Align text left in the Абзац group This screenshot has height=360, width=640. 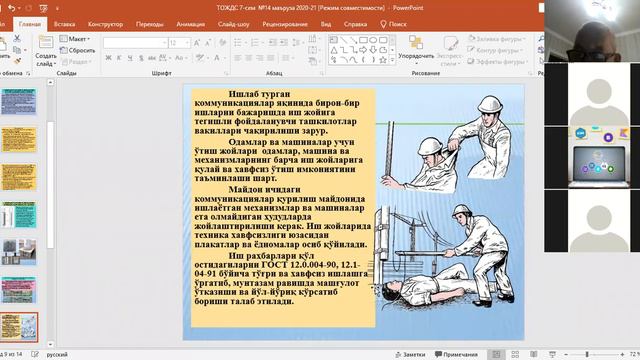tap(238, 58)
